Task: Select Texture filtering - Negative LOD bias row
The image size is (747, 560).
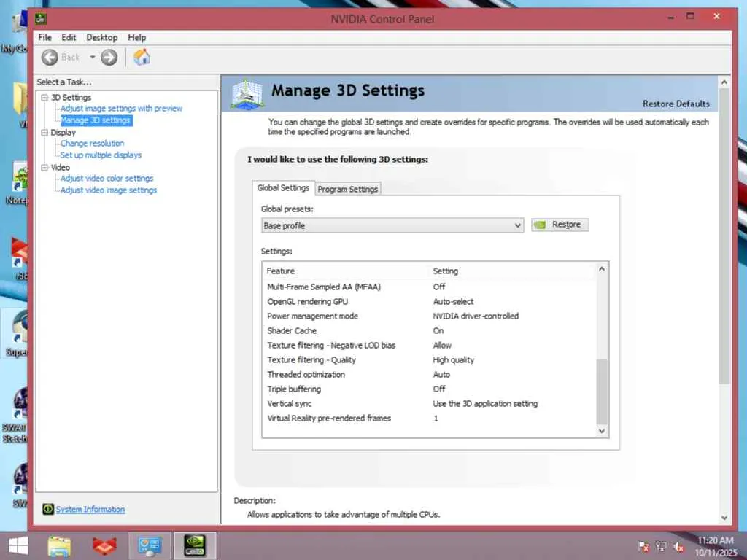Action: click(429, 345)
